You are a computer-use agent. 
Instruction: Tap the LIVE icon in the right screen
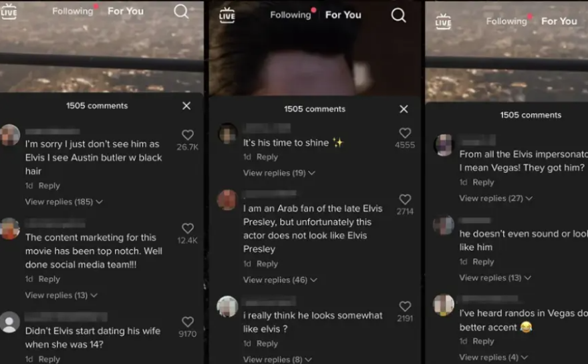tap(443, 22)
